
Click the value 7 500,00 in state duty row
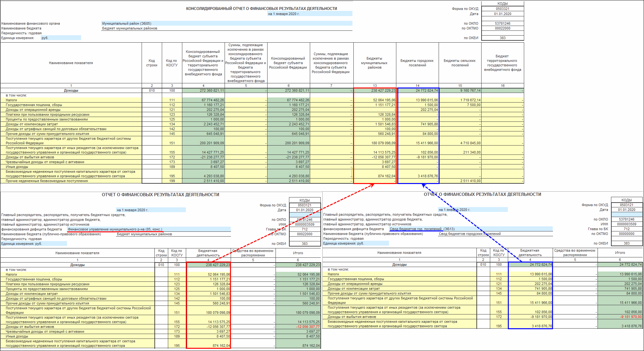460,105
